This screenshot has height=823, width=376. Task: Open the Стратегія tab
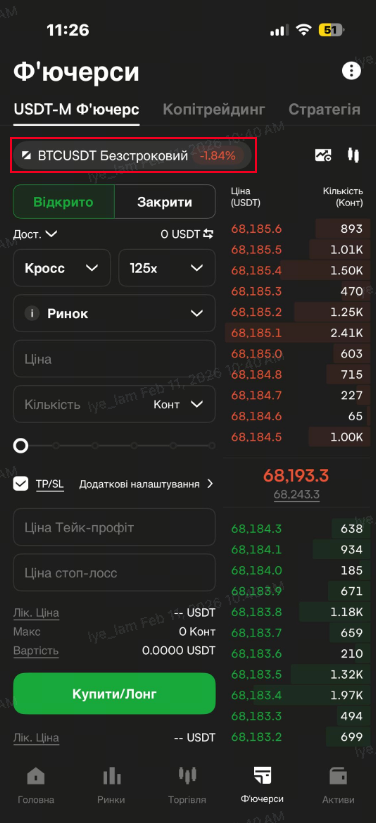[x=324, y=110]
